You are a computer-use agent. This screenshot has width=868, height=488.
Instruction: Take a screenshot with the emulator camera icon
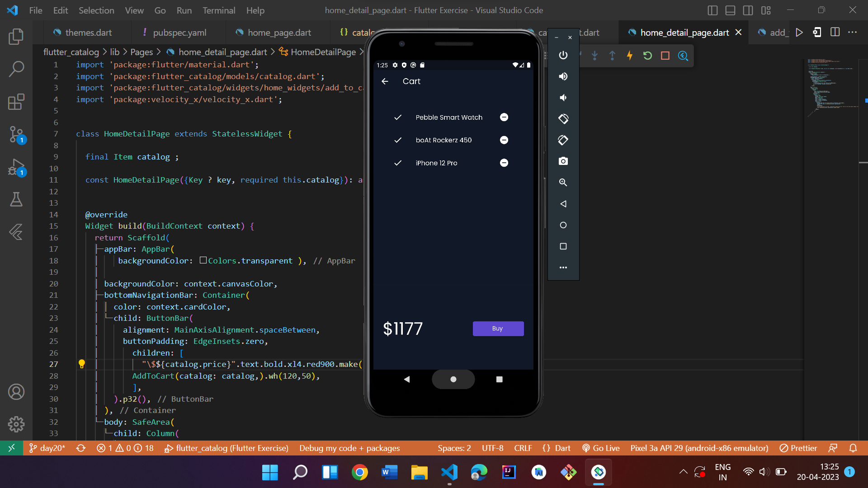coord(563,161)
